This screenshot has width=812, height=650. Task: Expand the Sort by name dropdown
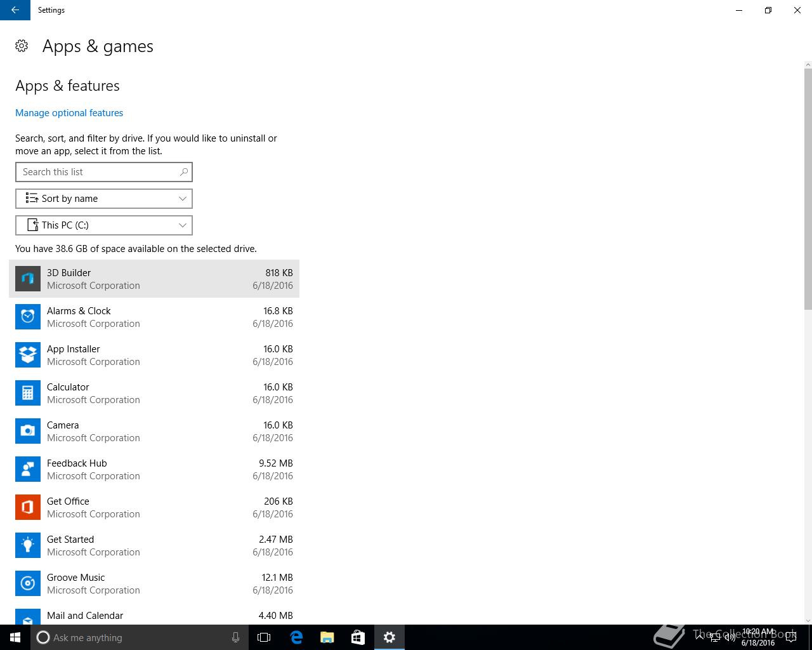(x=104, y=199)
